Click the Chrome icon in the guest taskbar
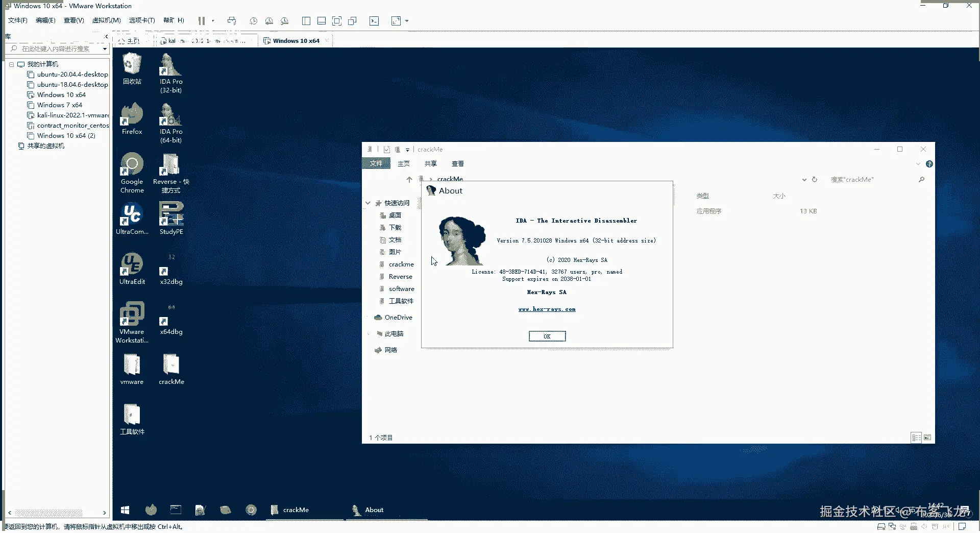The image size is (980, 533). pos(251,510)
